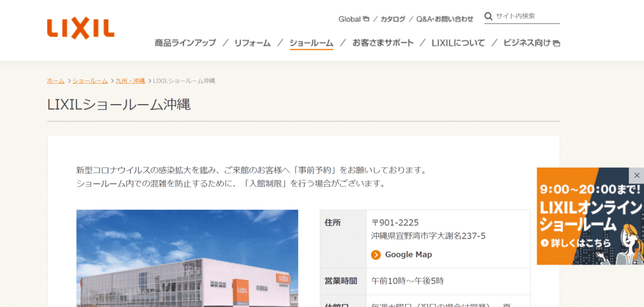The height and width of the screenshot is (307, 644).
Task: Close the online showroom banner
Action: tap(636, 176)
